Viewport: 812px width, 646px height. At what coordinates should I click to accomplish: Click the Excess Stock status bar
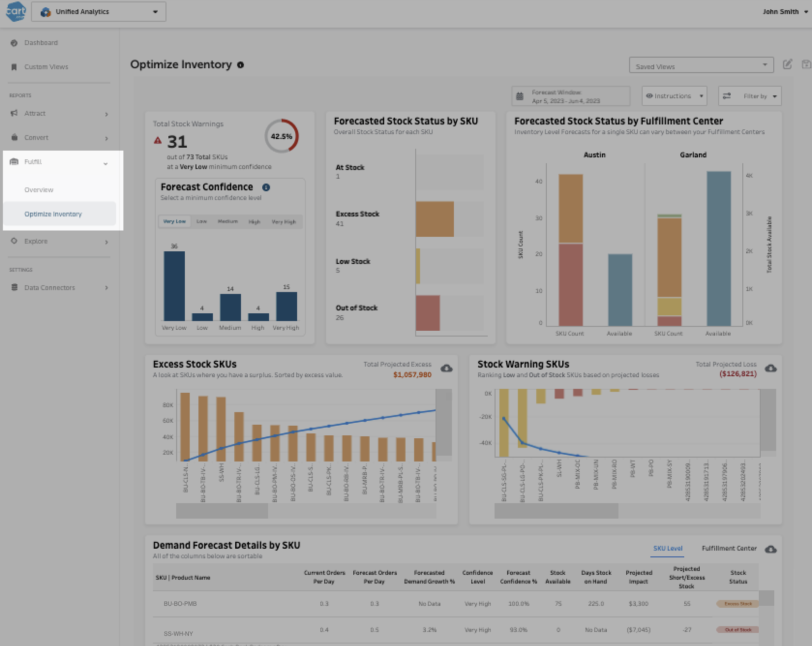point(435,219)
